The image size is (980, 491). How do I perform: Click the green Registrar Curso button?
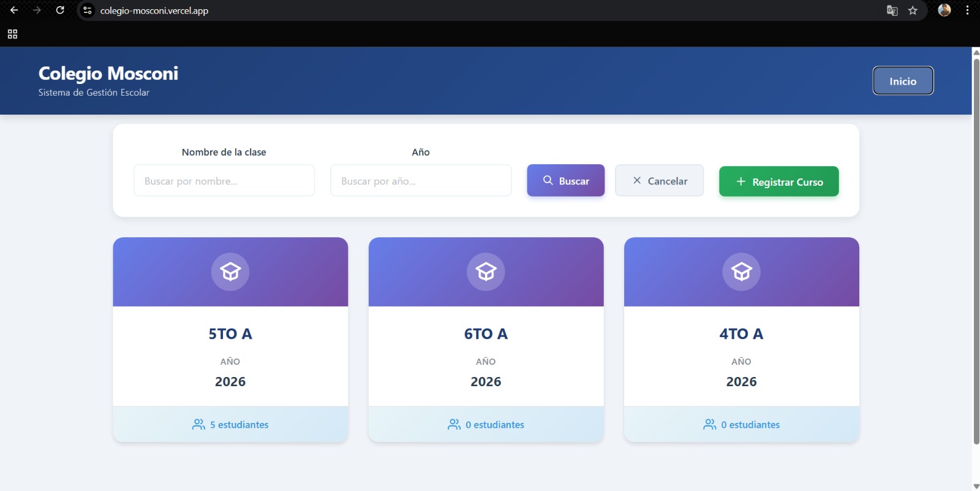pos(778,181)
